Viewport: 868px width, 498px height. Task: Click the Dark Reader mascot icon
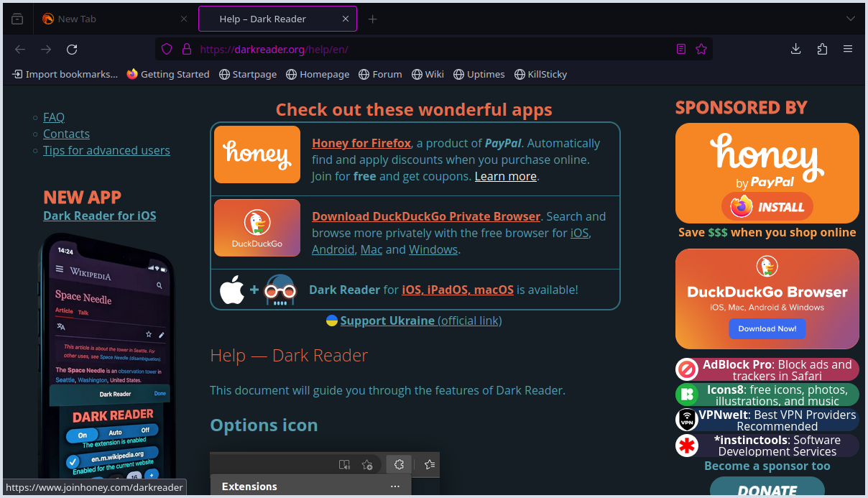click(x=280, y=290)
